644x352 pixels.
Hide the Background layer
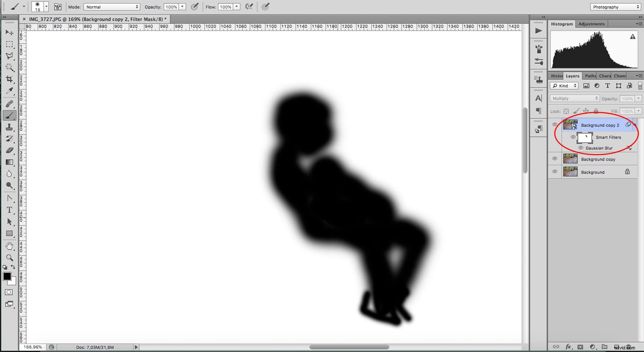point(555,171)
